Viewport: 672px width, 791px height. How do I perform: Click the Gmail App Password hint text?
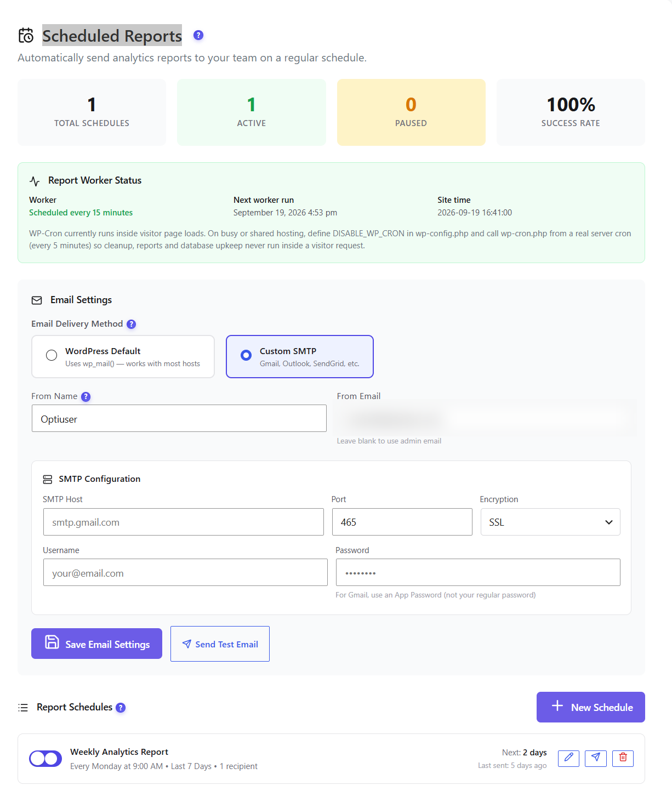(x=436, y=595)
